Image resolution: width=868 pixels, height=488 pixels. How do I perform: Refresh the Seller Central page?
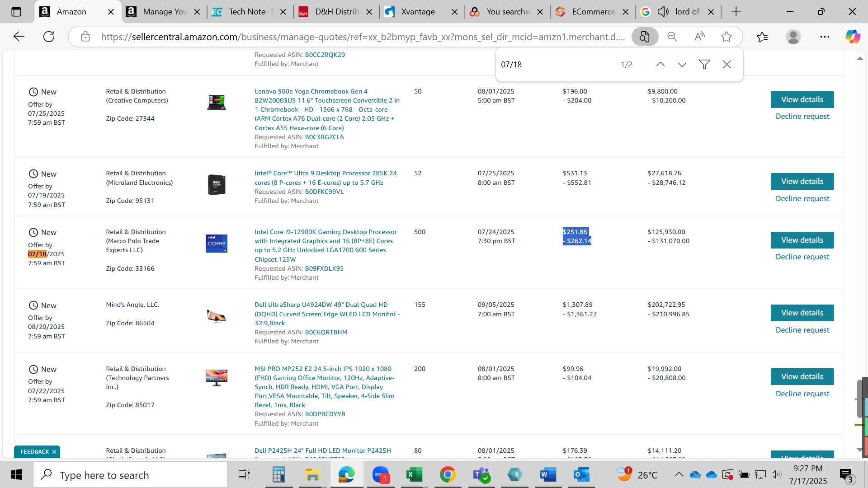(x=49, y=37)
